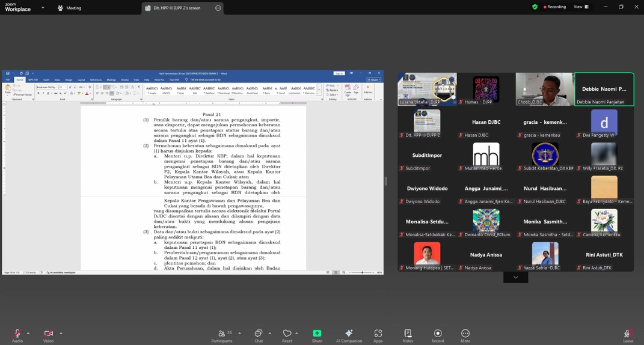Open the Insert tab in shared Word window

coord(46,80)
